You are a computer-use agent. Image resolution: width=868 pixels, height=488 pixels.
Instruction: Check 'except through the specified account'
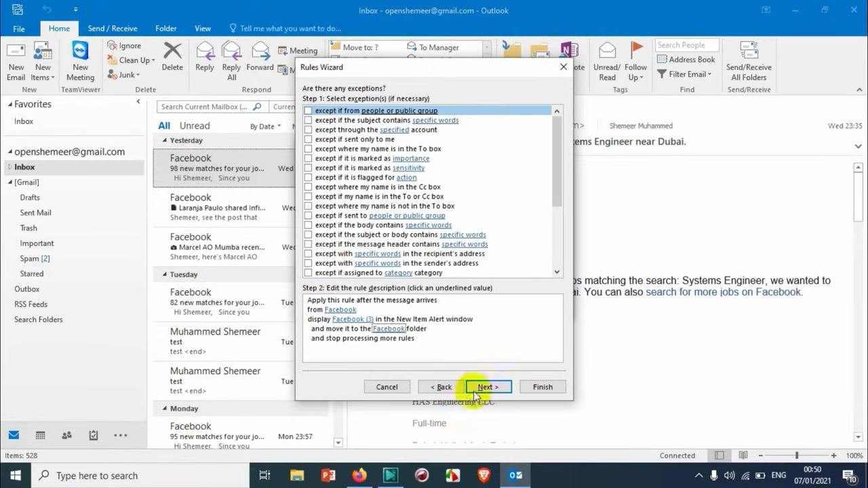(x=308, y=129)
